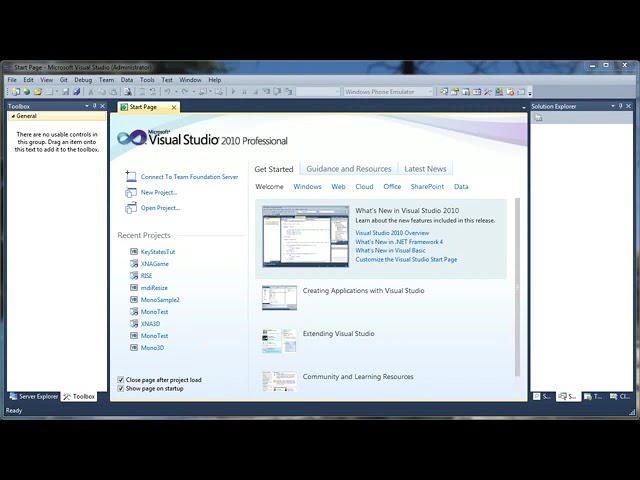The width and height of the screenshot is (640, 480).
Task: Click the icon beside New Project link
Action: (131, 192)
